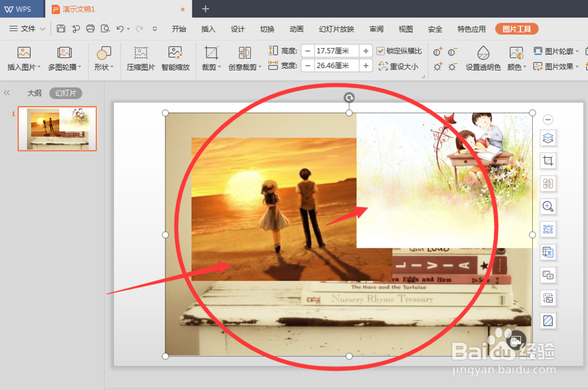Open the Animation (动画) tab
Image resolution: width=588 pixels, height=390 pixels.
(x=296, y=29)
